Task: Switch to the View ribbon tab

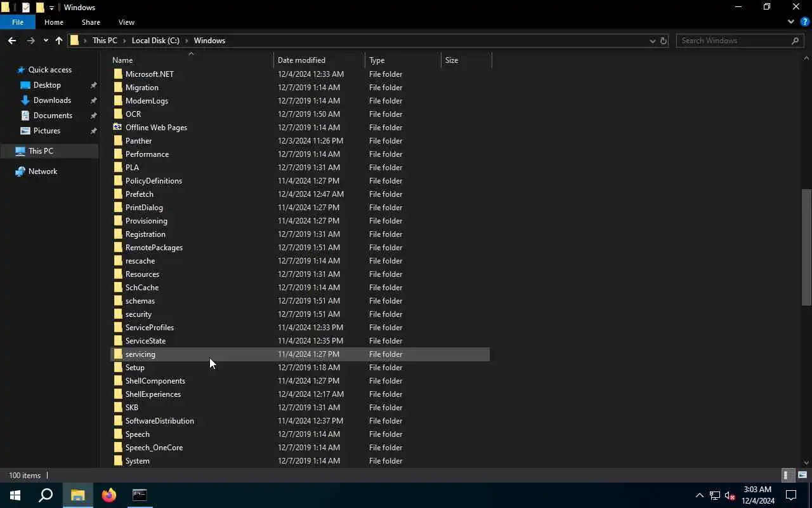Action: coord(126,22)
